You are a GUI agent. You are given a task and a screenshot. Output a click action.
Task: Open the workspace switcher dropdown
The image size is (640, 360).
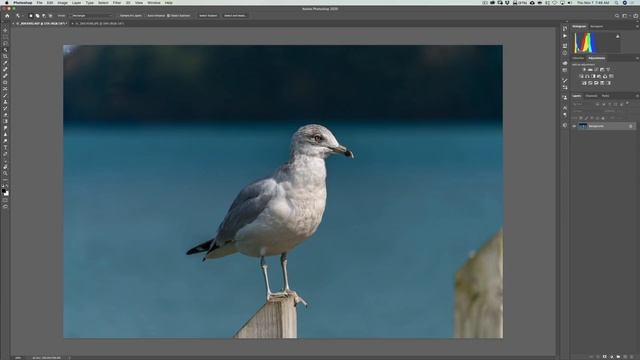[626, 16]
